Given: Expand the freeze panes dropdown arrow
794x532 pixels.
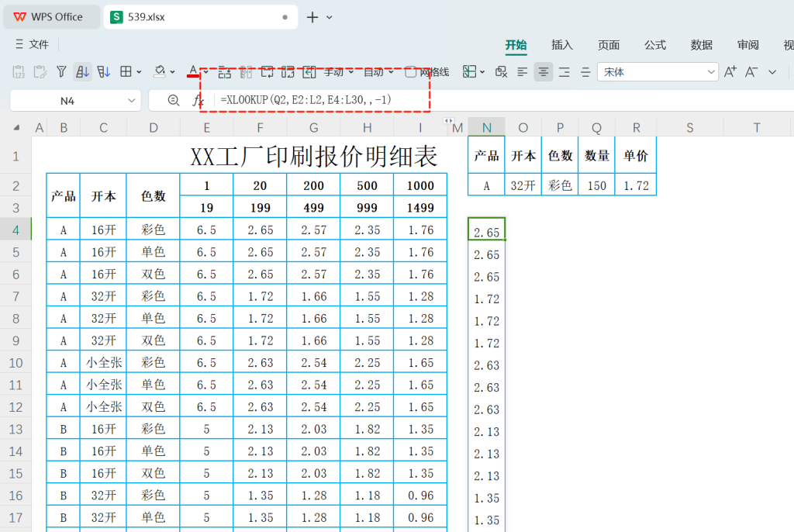Looking at the screenshot, I should tap(482, 72).
